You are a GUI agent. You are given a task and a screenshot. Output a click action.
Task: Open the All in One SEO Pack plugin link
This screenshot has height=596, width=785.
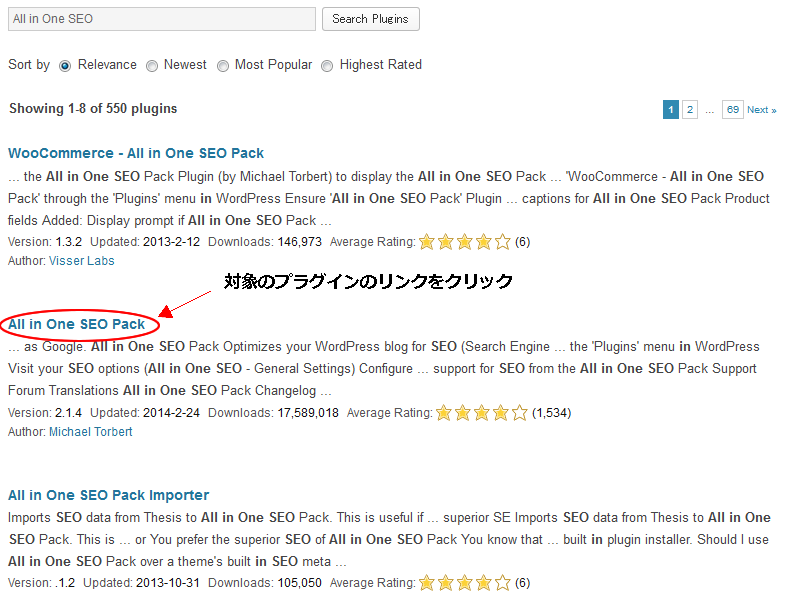(x=76, y=324)
